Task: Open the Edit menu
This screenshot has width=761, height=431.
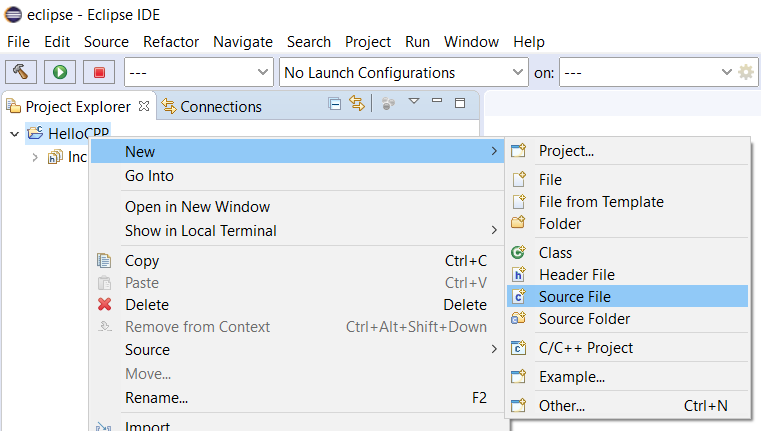Action: 57,42
